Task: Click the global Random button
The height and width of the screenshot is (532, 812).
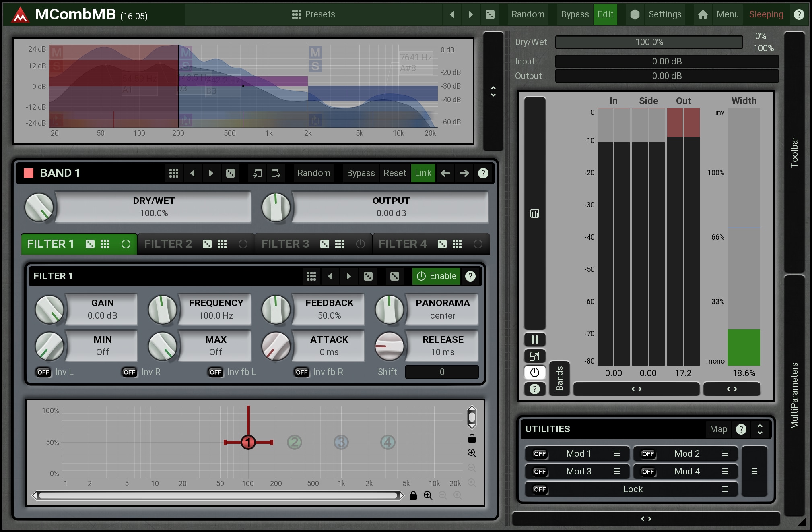Action: click(x=528, y=14)
